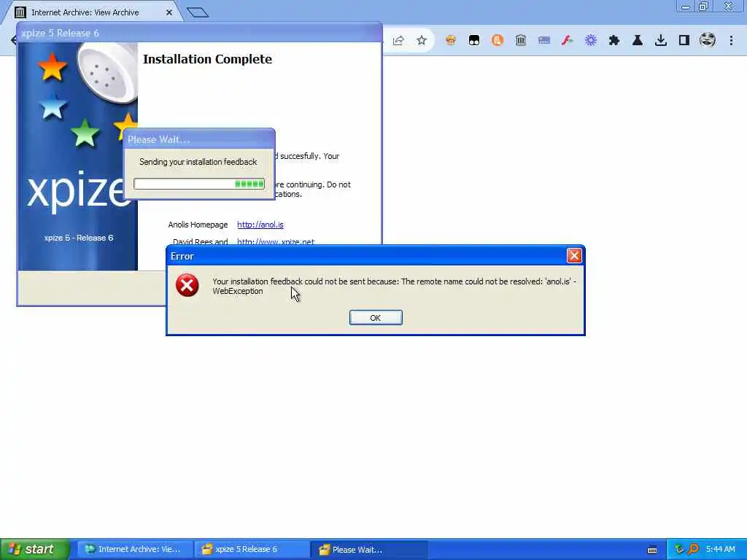Click the orange round hand extension icon
The image size is (747, 560).
click(x=498, y=41)
